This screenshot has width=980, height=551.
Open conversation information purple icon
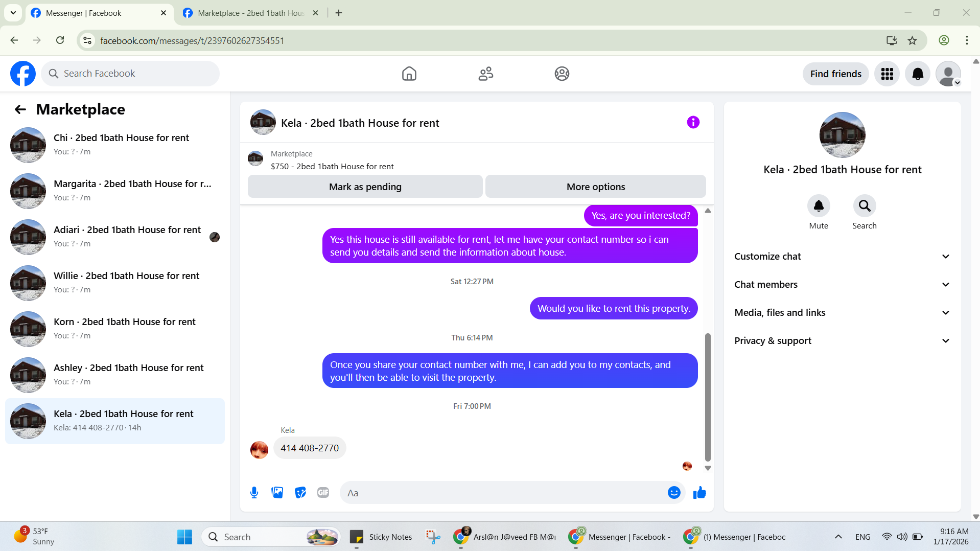(693, 122)
